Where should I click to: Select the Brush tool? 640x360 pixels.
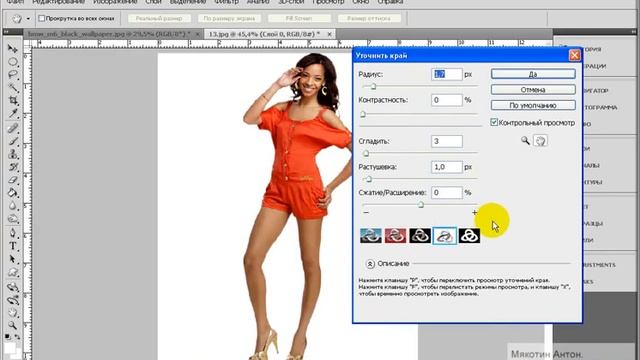pos(13,141)
